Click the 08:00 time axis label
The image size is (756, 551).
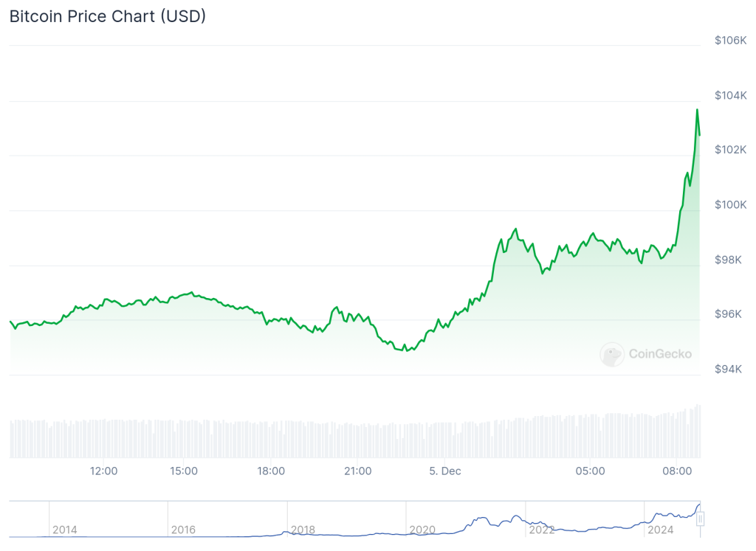(x=676, y=471)
